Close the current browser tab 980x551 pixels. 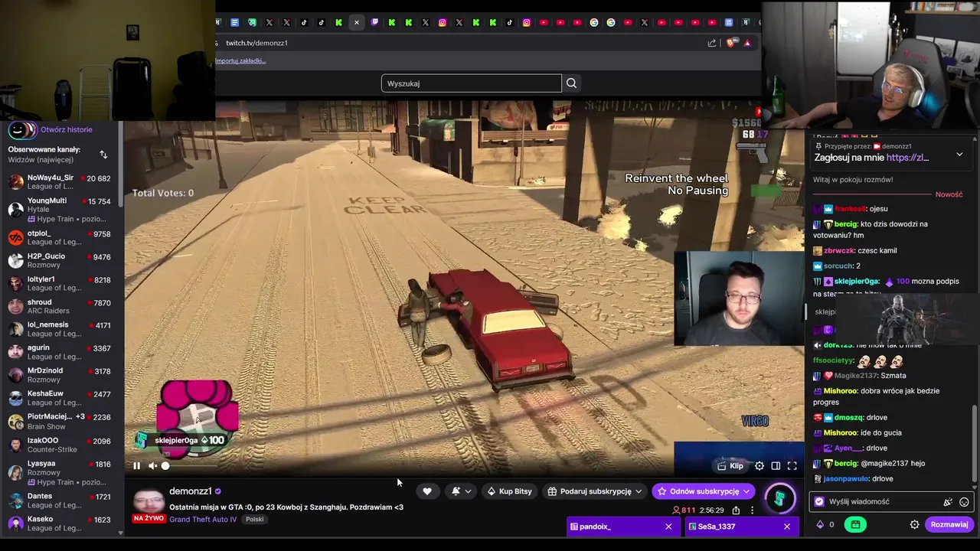pos(356,22)
